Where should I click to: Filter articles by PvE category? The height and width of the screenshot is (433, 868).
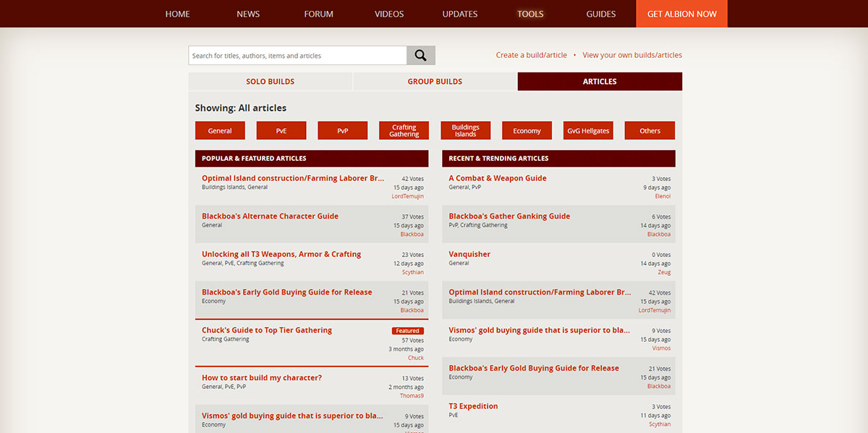coord(281,130)
